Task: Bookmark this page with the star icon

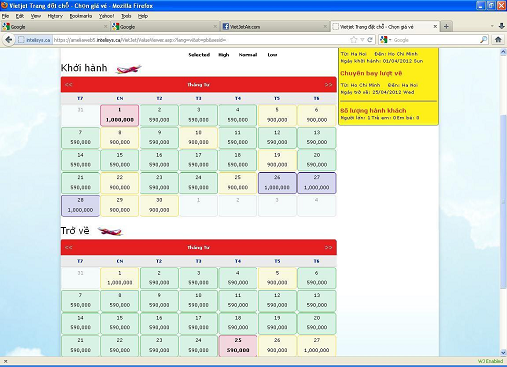Action: point(353,40)
